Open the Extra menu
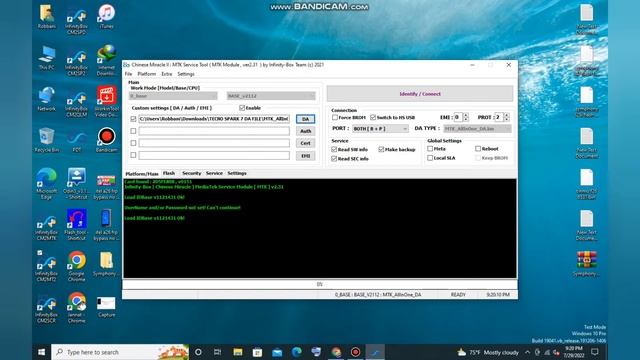Viewport: 640px width, 360px height. click(x=167, y=74)
